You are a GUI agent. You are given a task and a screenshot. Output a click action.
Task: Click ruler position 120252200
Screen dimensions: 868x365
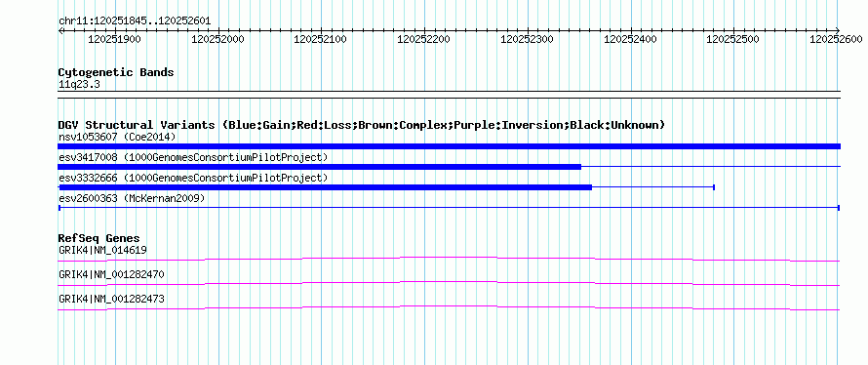click(x=424, y=39)
